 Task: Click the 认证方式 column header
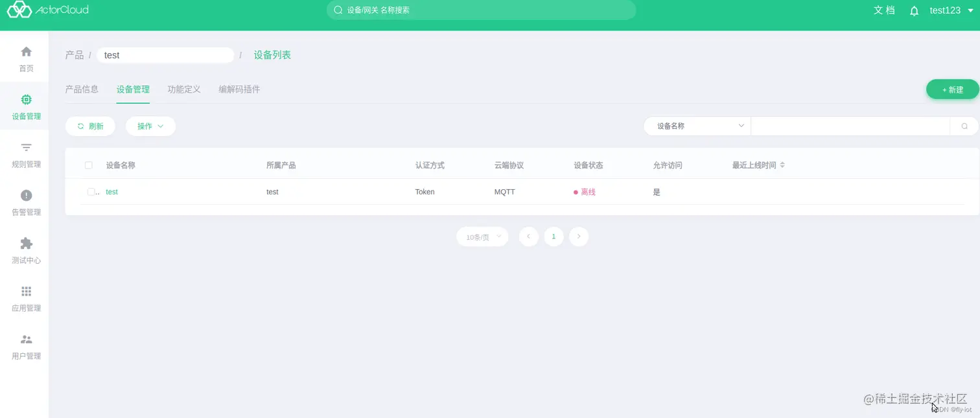click(x=430, y=165)
